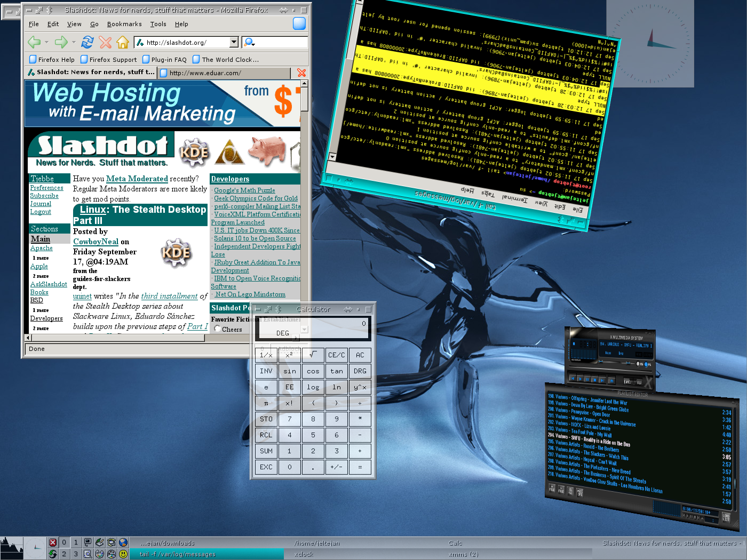Viewport: 747px width, 560px height.
Task: Click the smiley face panel icon
Action: pyautogui.click(x=123, y=554)
